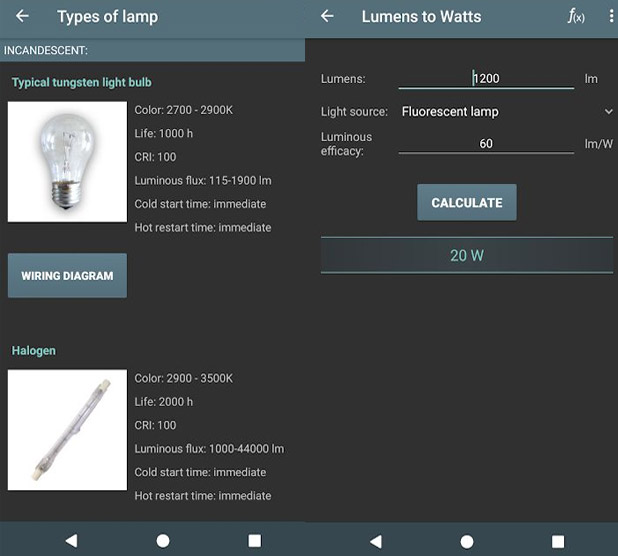Tap Android recents button on right screen
Image resolution: width=618 pixels, height=556 pixels.
coord(559,540)
